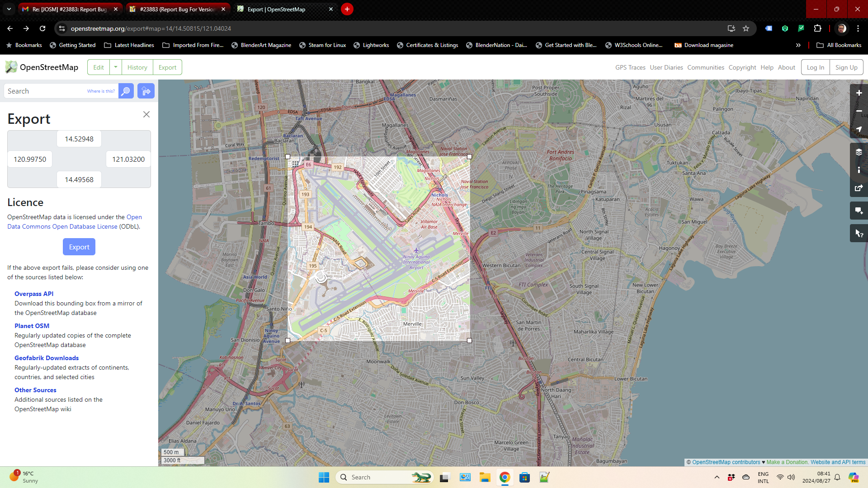This screenshot has width=868, height=488.
Task: Open the browser tab list chevron
Action: 9,9
